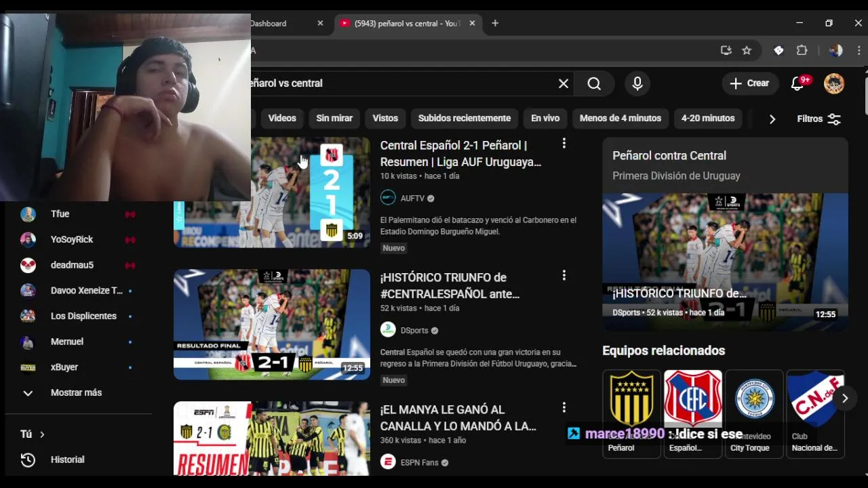Select the Peñarol related team card
The height and width of the screenshot is (488, 868).
click(x=631, y=413)
